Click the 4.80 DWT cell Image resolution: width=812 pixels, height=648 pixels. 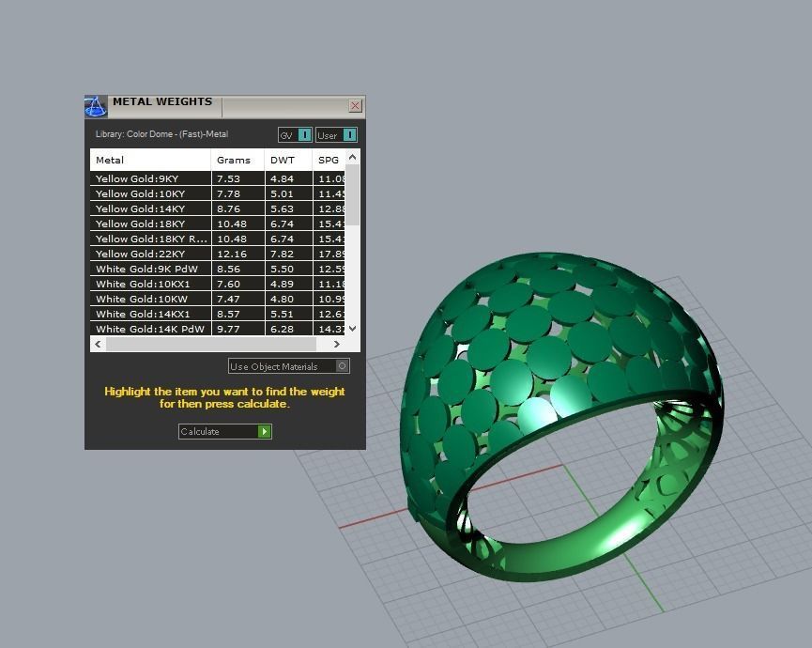tap(288, 299)
